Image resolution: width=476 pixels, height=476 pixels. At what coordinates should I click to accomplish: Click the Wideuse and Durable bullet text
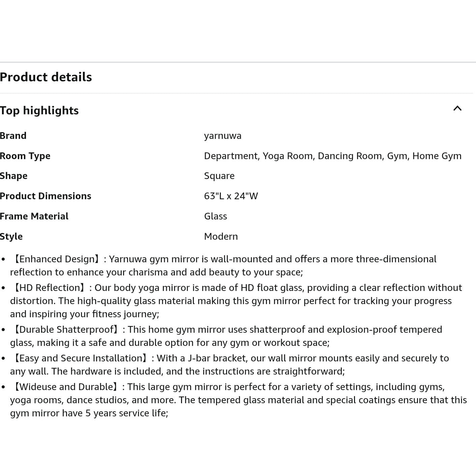click(238, 400)
